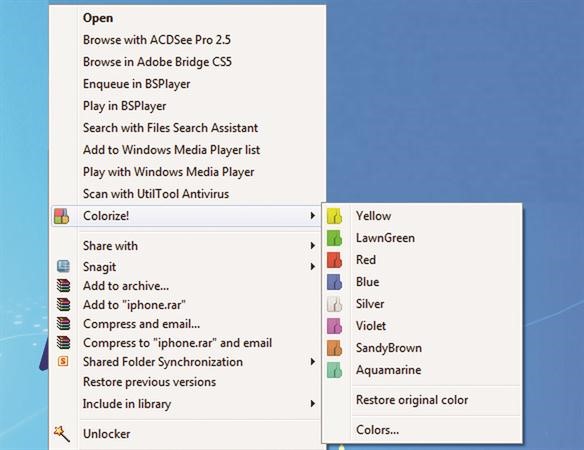Click the Shared Folder Synchronization icon
The width and height of the screenshot is (584, 450).
63,361
